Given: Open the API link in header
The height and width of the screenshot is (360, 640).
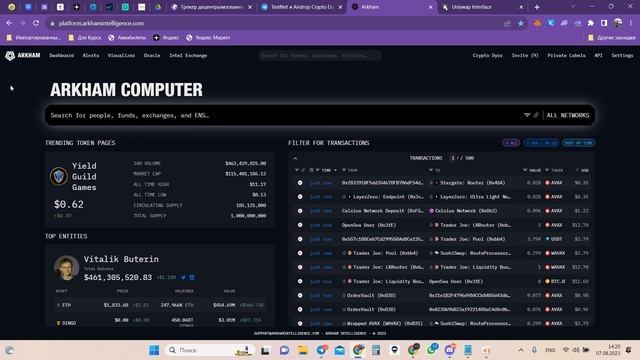Looking at the screenshot, I should pyautogui.click(x=598, y=56).
